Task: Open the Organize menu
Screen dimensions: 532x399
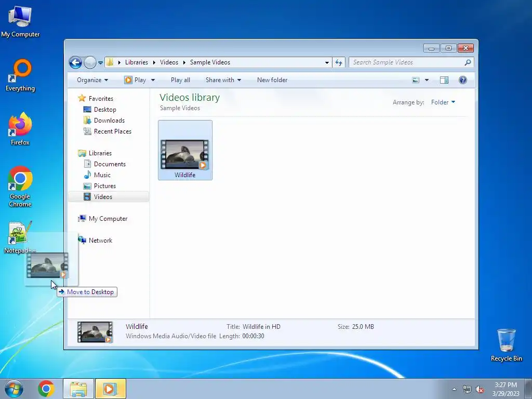Action: [x=92, y=80]
